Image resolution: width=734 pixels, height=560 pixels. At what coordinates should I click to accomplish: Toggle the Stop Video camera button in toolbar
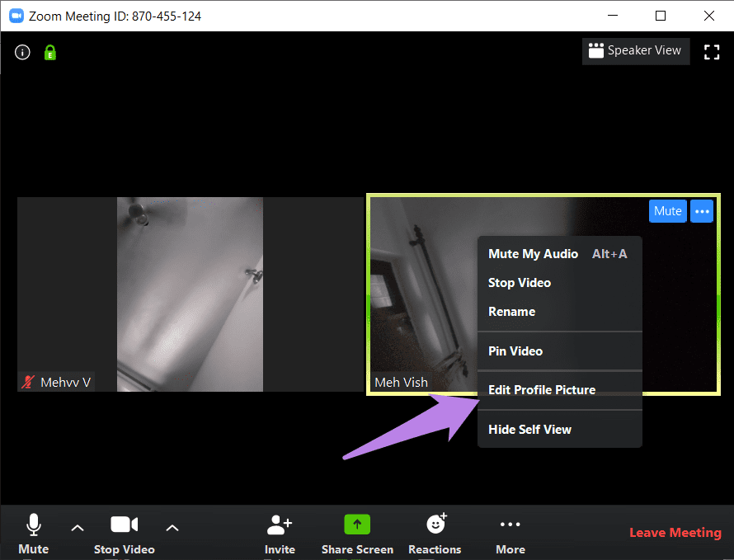(x=124, y=533)
